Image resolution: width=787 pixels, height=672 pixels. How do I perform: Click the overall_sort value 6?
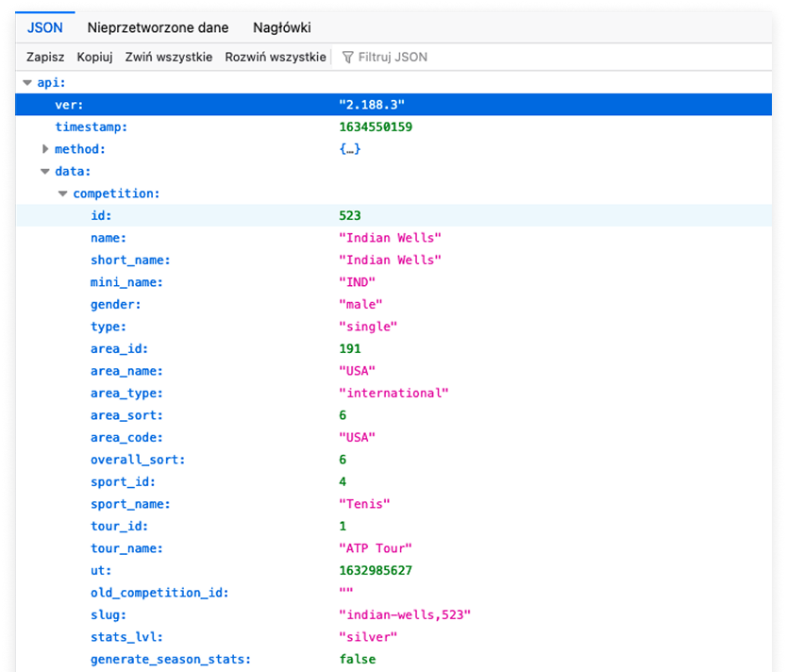[x=343, y=460]
